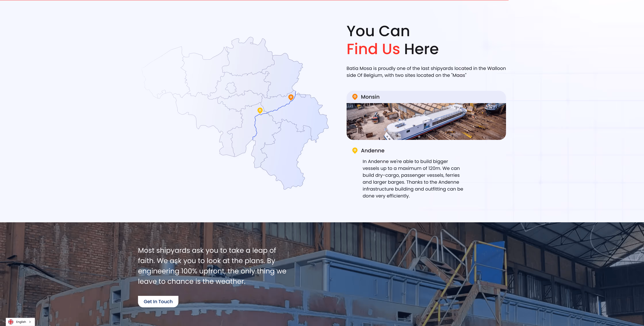Click the Andenne description paragraph
This screenshot has height=326, width=644.
point(413,179)
